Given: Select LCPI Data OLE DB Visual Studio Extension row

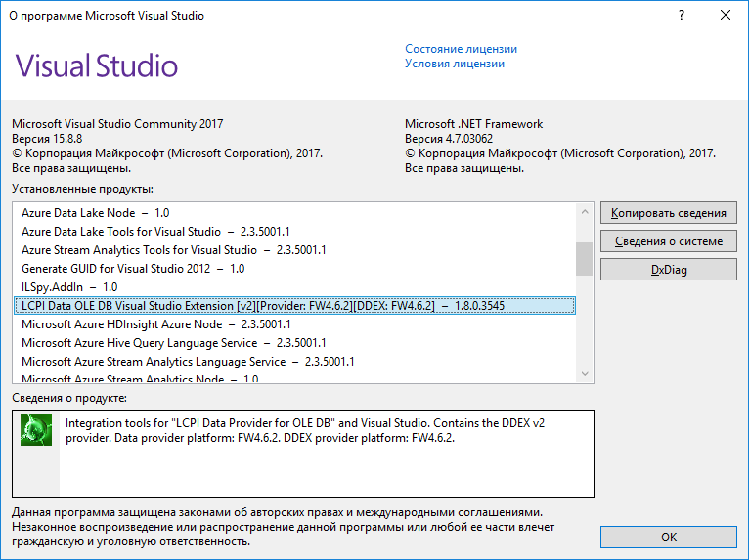Looking at the screenshot, I should [294, 306].
